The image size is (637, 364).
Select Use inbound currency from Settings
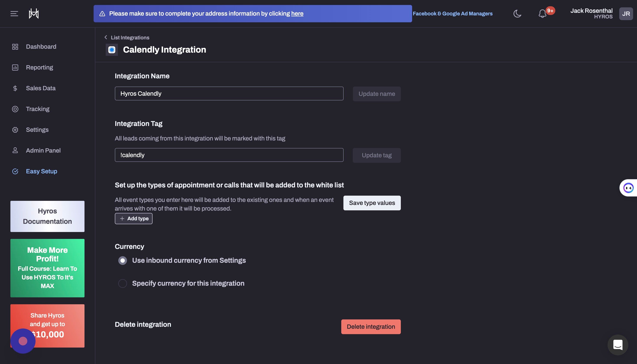click(123, 261)
